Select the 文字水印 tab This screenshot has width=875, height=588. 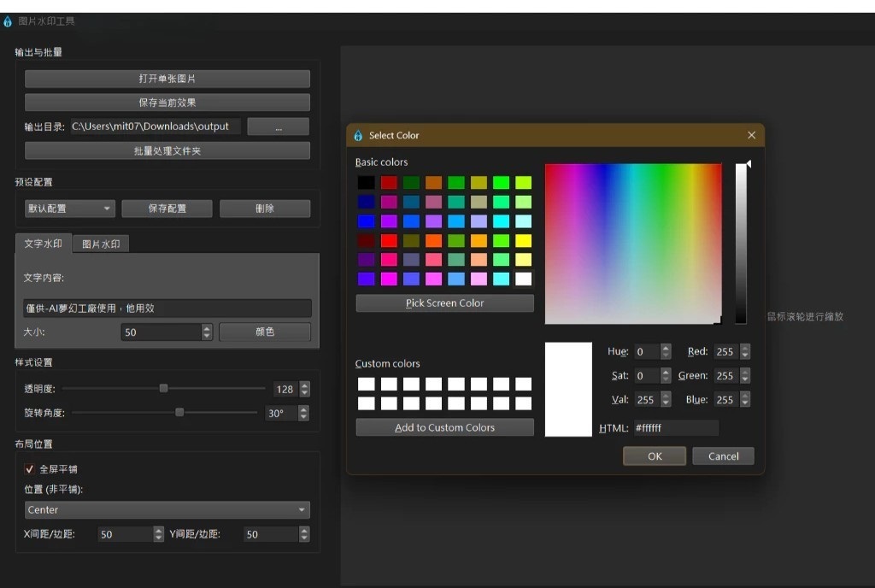[x=43, y=244]
